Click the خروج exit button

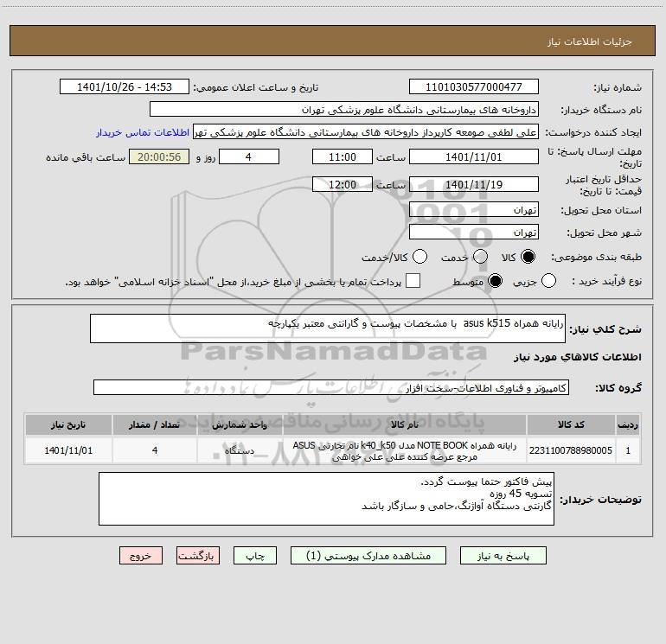pos(141,556)
